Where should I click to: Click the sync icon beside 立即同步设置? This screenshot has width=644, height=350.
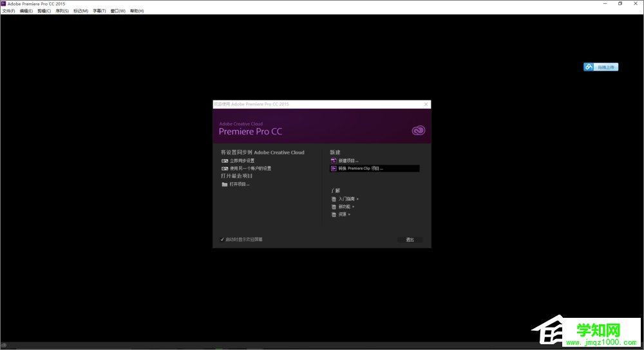[x=225, y=161]
